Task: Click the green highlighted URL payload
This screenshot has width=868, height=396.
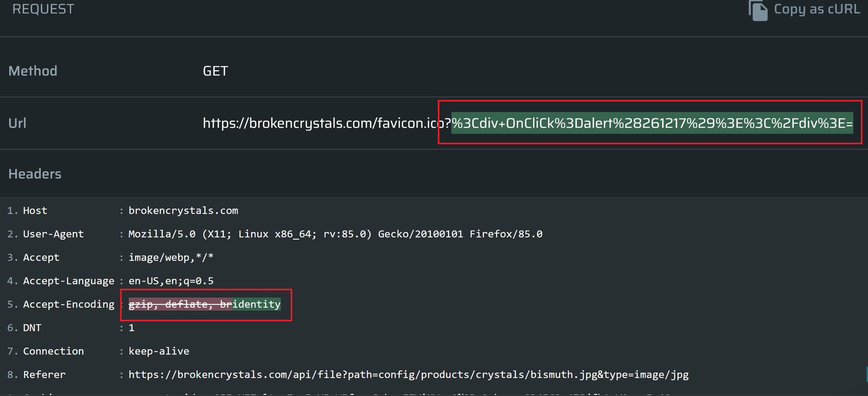Action: coord(652,123)
